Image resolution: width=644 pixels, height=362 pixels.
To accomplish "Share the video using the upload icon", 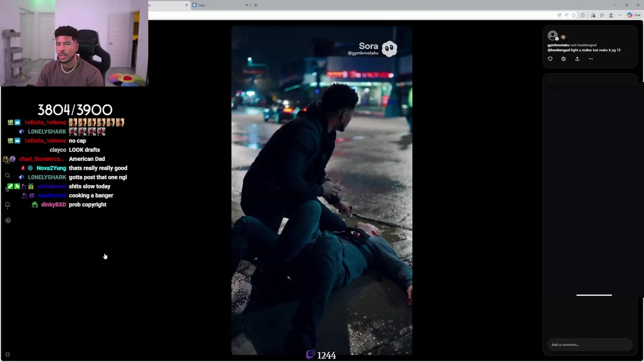I will 577,59.
